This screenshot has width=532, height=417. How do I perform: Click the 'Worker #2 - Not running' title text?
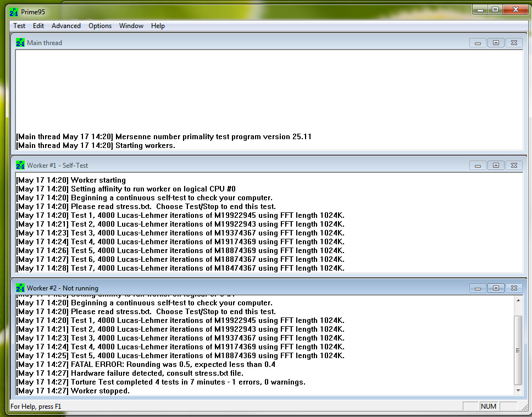(x=63, y=288)
